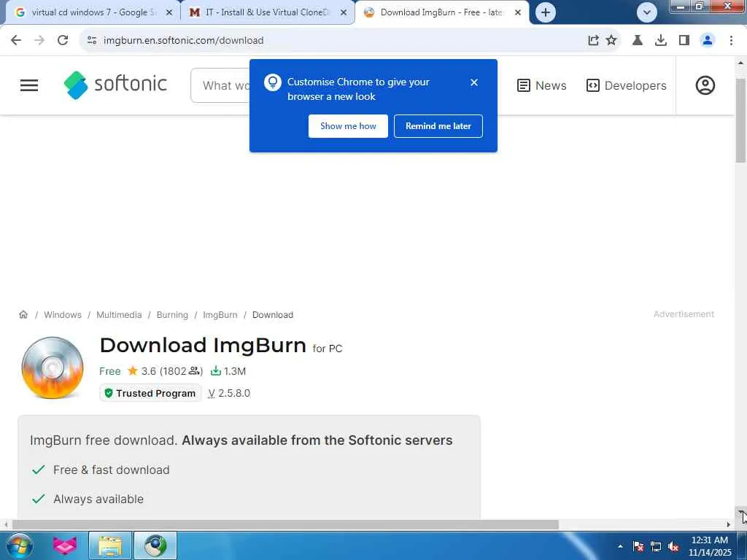747x560 pixels.
Task: Click the share page icon in address bar
Action: (x=593, y=41)
